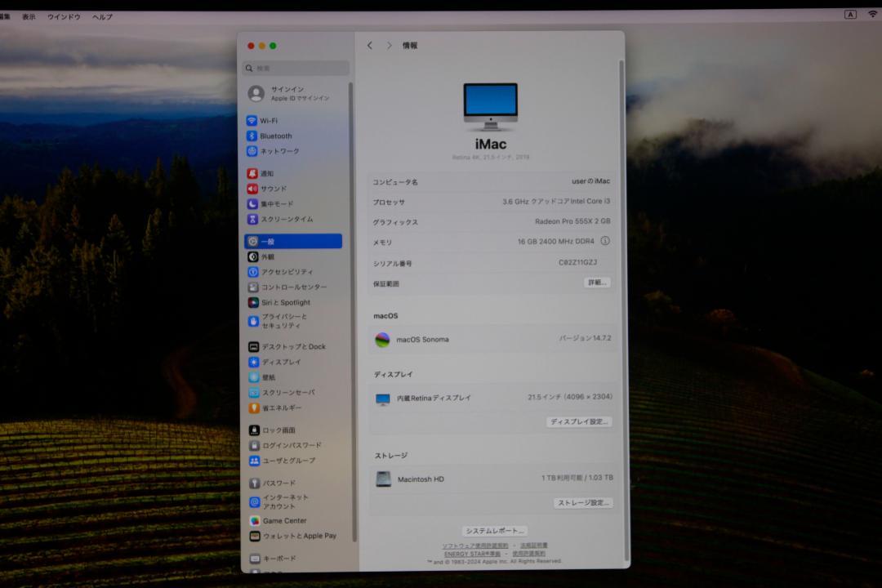Click 内蔵 Retina ディスプレイ row
Viewport: 882px width, 588px height.
tap(492, 398)
